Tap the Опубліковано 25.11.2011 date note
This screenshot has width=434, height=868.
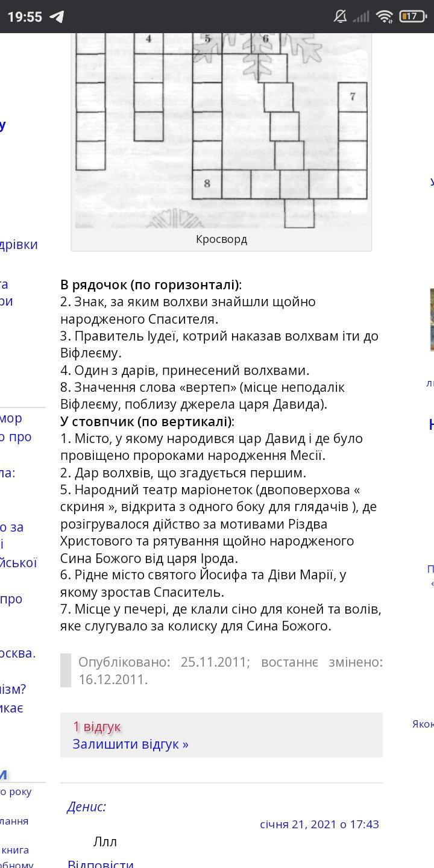coord(230,670)
